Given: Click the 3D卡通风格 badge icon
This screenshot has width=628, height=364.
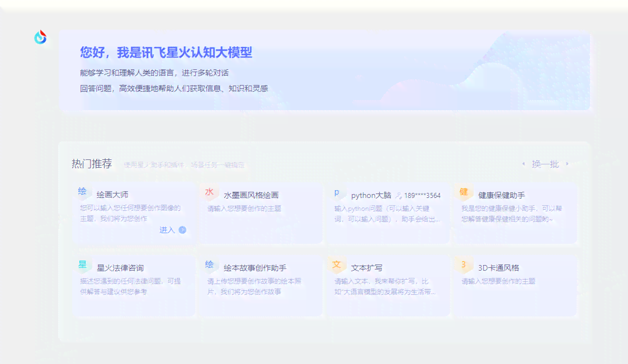Looking at the screenshot, I should 464,264.
